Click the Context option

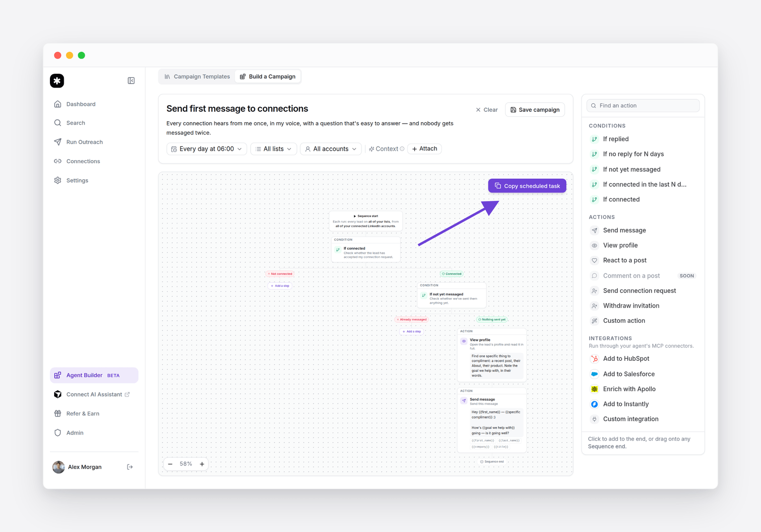pyautogui.click(x=387, y=149)
